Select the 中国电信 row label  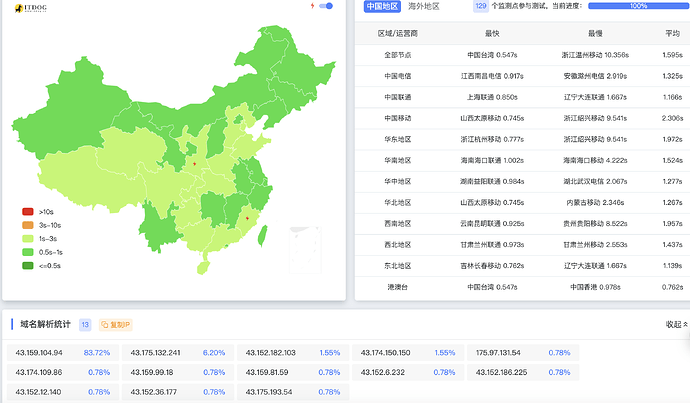click(398, 76)
